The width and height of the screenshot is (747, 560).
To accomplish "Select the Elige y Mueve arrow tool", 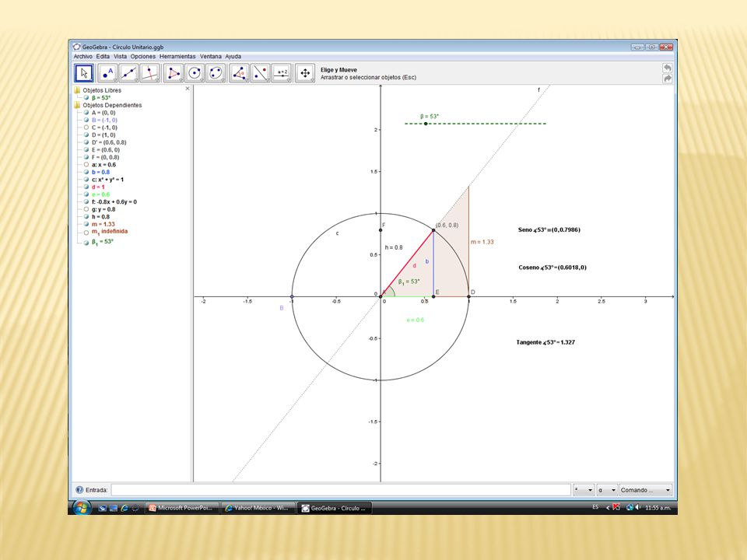I will point(84,73).
